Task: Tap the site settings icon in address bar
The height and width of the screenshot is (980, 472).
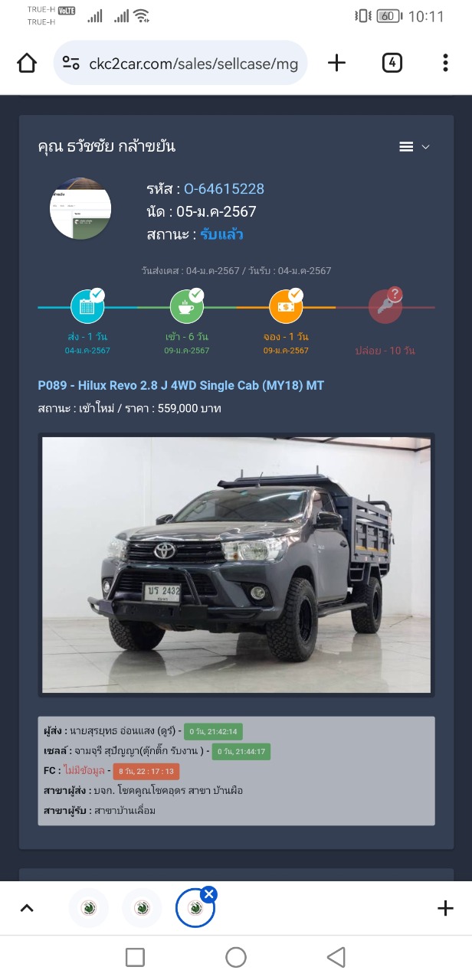Action: (x=71, y=63)
